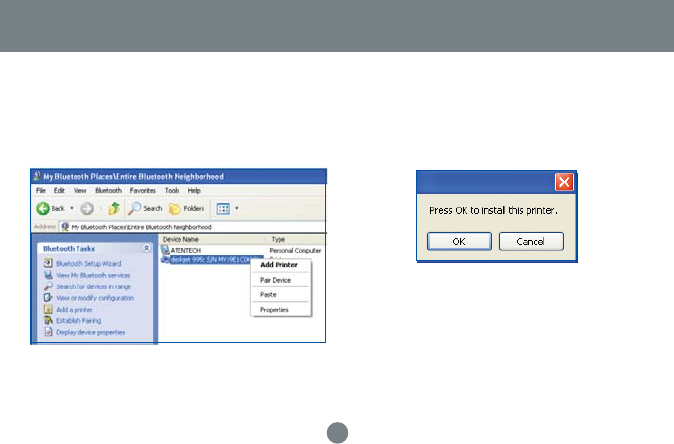The height and width of the screenshot is (444, 674).
Task: Click Cancel in the printer dialog
Action: pos(531,241)
